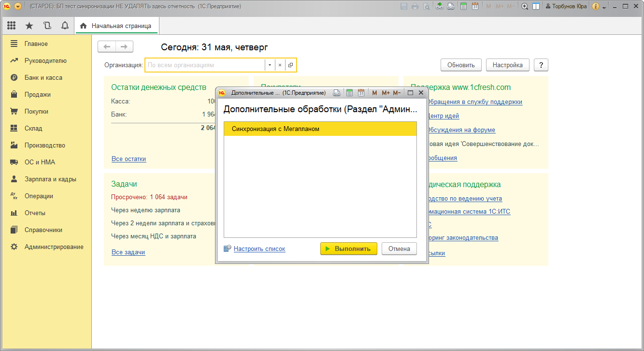Open the Банк и касса section

click(43, 77)
